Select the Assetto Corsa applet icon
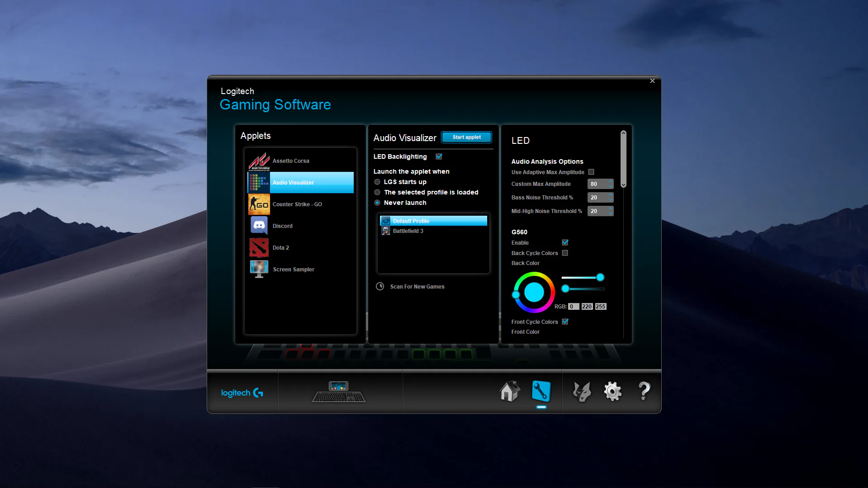868x488 pixels. (x=259, y=161)
